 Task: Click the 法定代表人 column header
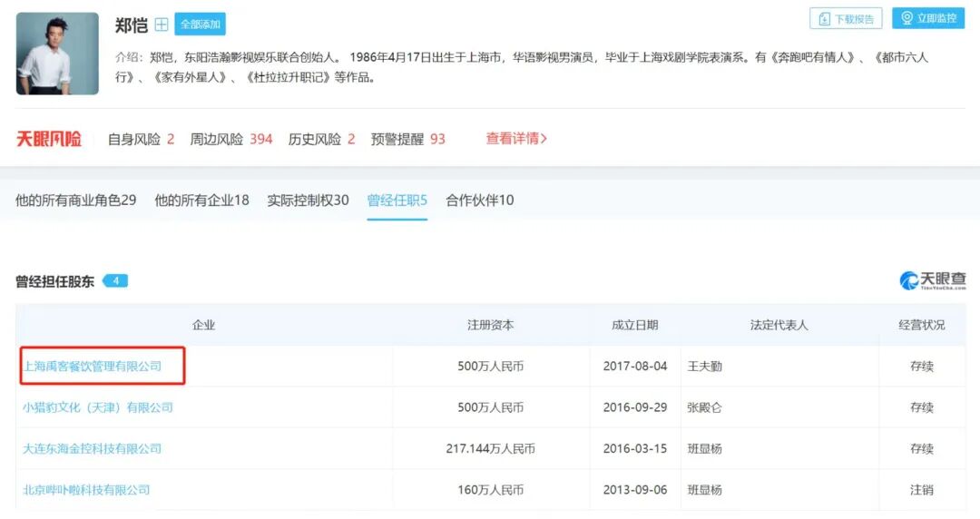click(x=779, y=325)
